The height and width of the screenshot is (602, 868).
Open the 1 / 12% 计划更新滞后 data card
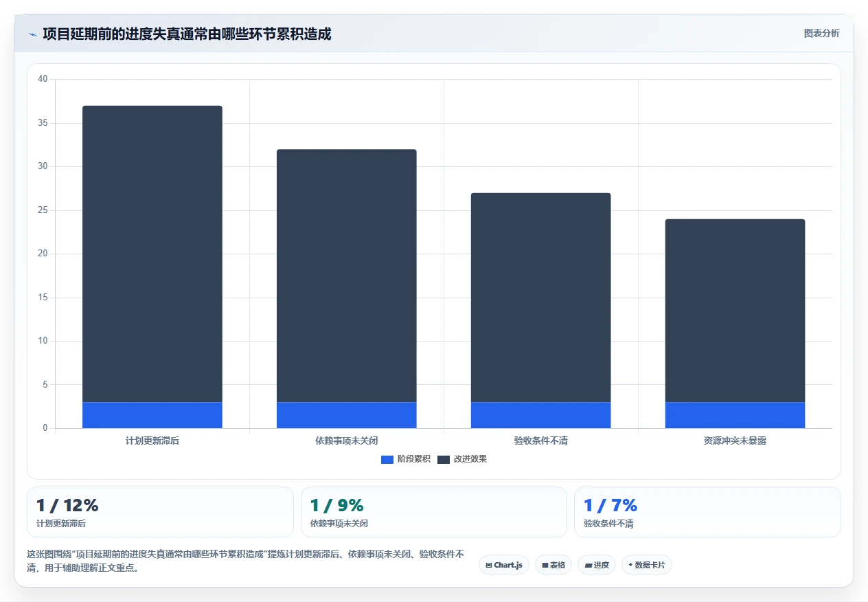(x=160, y=512)
